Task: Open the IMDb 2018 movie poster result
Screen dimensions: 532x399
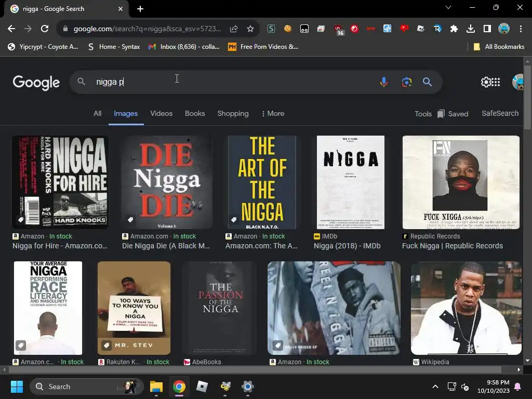Action: click(x=351, y=182)
